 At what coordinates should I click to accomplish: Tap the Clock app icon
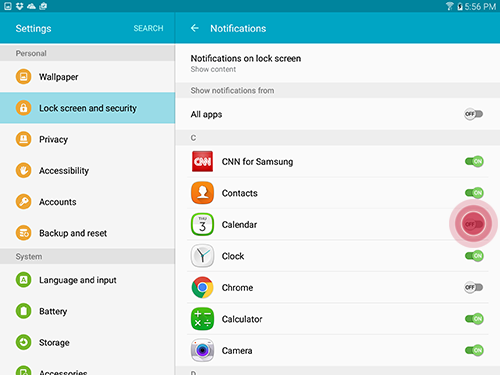point(202,256)
